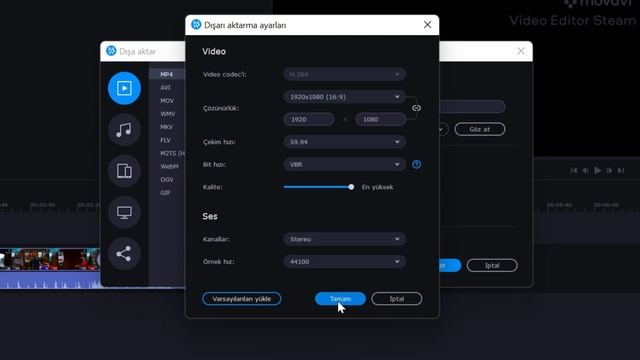This screenshot has height=360, width=640.
Task: Open the frame rate 59.94 dropdown
Action: tap(344, 142)
